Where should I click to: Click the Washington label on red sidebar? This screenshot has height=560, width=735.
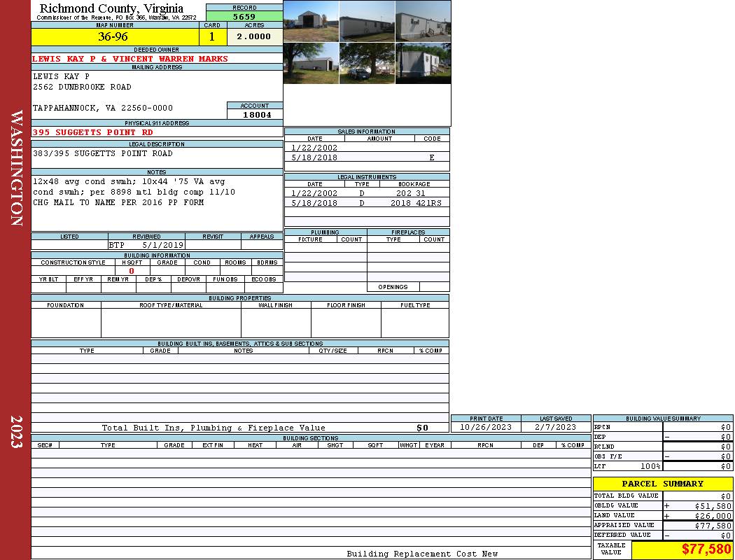tap(17, 168)
